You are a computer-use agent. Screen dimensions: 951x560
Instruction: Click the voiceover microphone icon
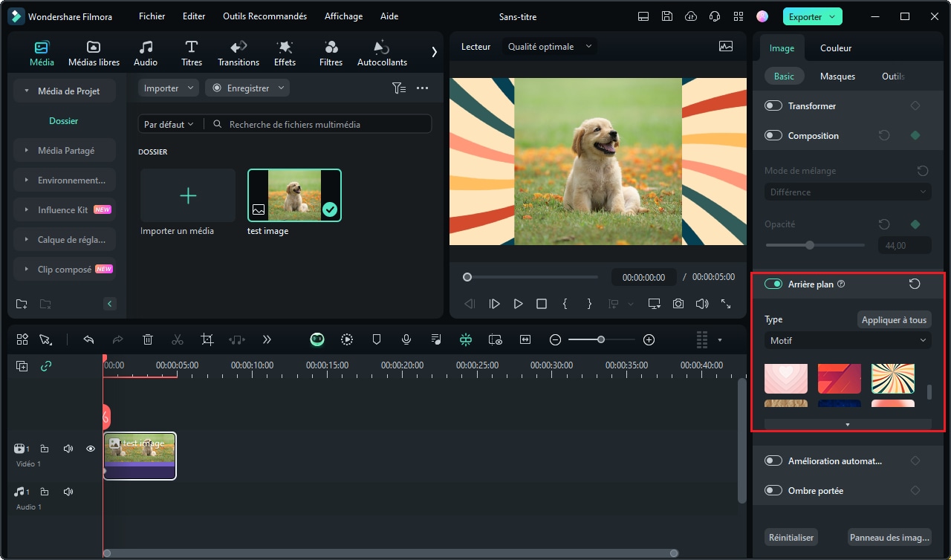pyautogui.click(x=406, y=339)
